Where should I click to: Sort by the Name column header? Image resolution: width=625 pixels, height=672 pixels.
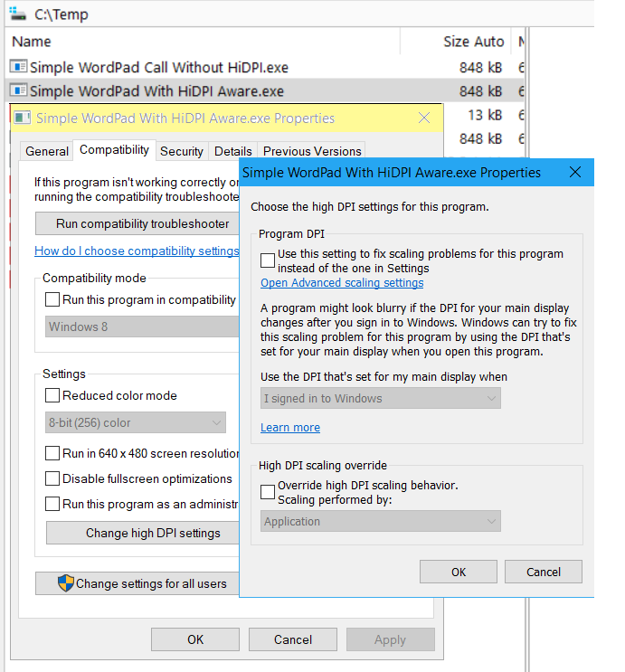click(x=203, y=42)
